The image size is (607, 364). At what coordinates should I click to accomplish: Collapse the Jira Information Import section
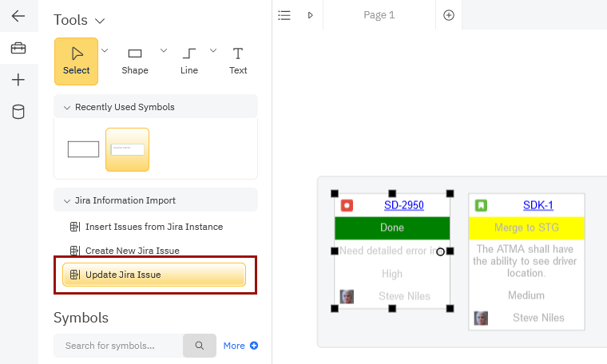67,200
